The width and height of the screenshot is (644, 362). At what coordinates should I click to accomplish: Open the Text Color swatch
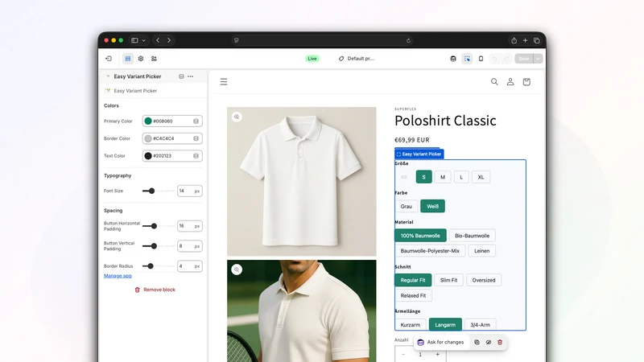click(x=148, y=156)
